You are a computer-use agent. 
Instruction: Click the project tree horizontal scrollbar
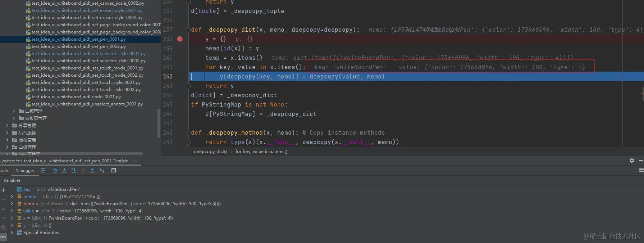[71, 154]
